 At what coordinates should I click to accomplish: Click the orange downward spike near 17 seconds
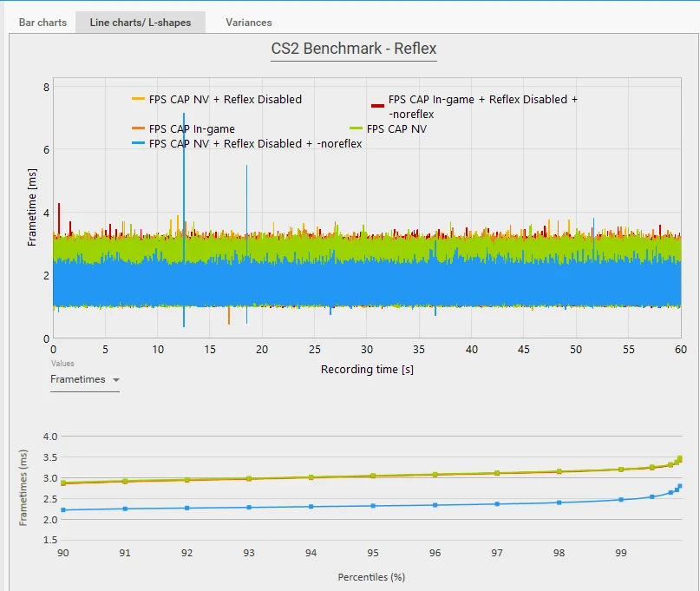point(229,315)
